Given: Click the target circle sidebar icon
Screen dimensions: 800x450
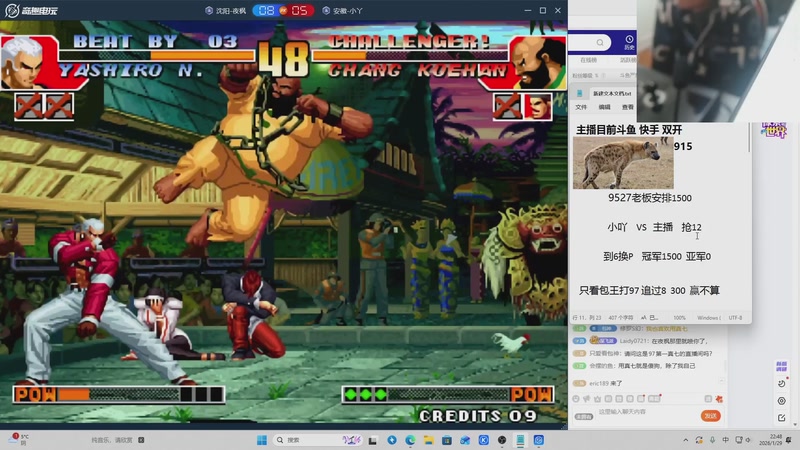Looking at the screenshot, I should [782, 401].
